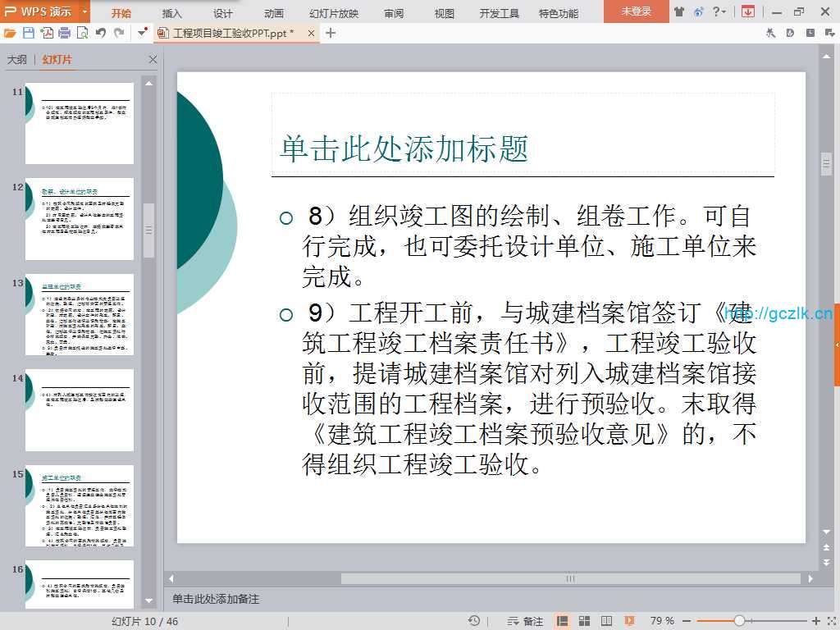The width and height of the screenshot is (840, 630).
Task: Open the 插入 ribbon tab
Action: 172,13
